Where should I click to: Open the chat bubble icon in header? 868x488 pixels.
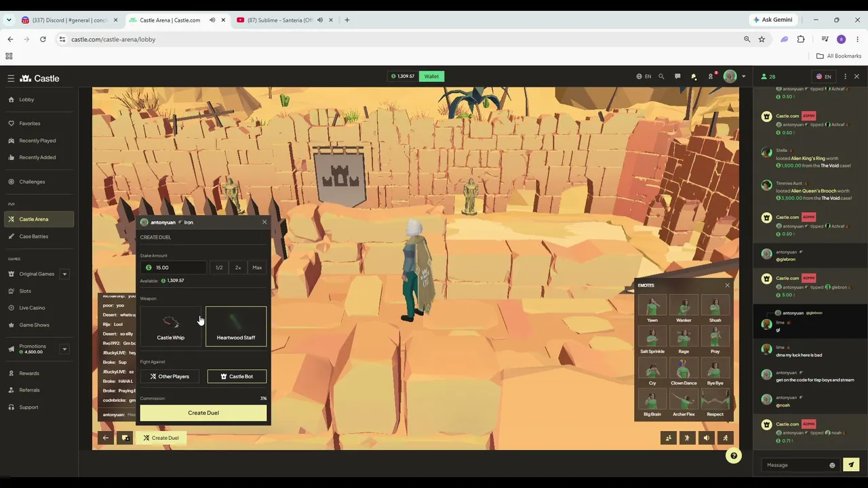pos(677,77)
